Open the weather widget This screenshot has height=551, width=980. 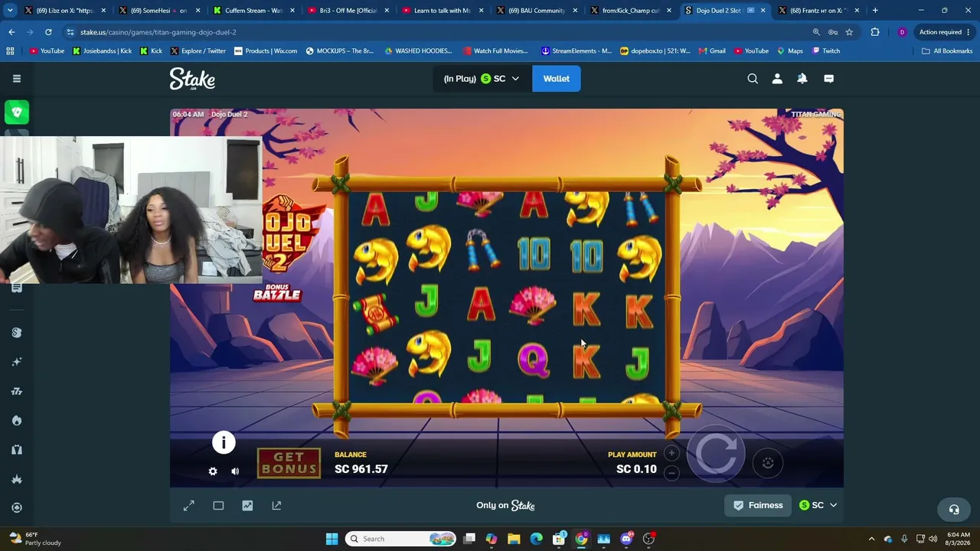click(x=36, y=539)
